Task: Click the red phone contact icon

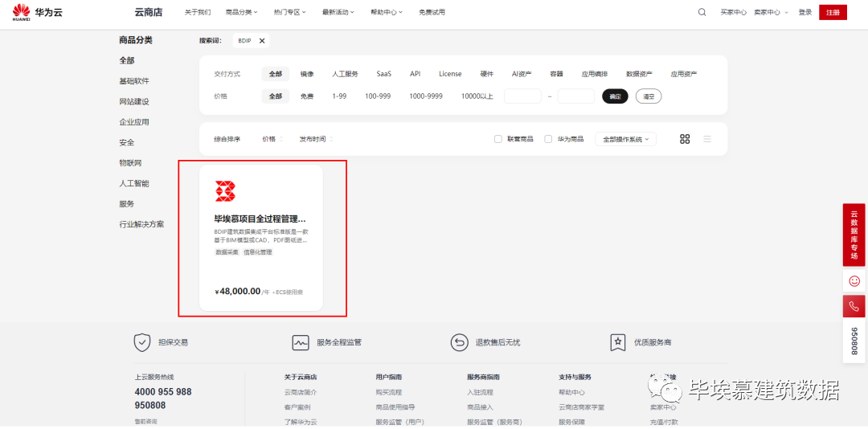Action: (x=854, y=306)
